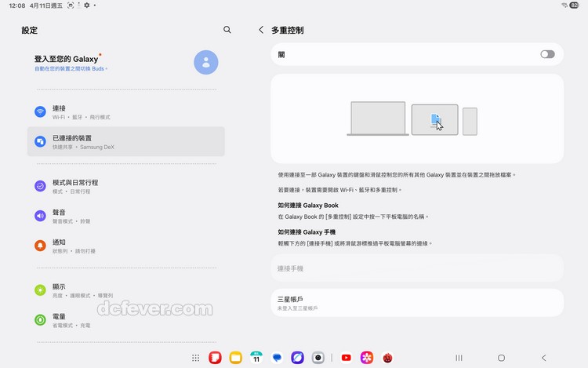Select 已連接的裝置 settings row
This screenshot has height=368, width=588.
pyautogui.click(x=125, y=141)
